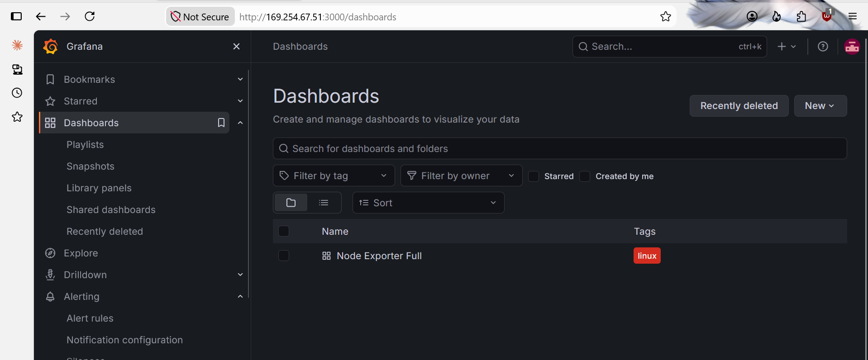This screenshot has height=360, width=868.
Task: Select all dashboards header checkbox
Action: 284,231
